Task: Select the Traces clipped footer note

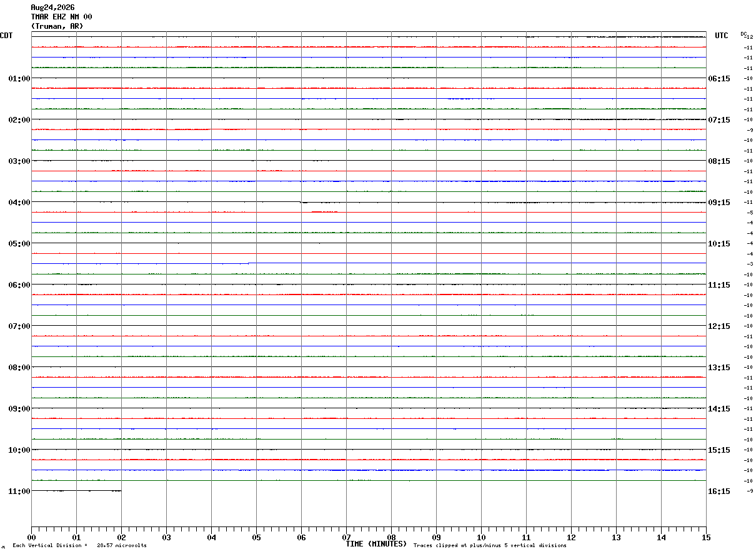Action: pos(490,546)
